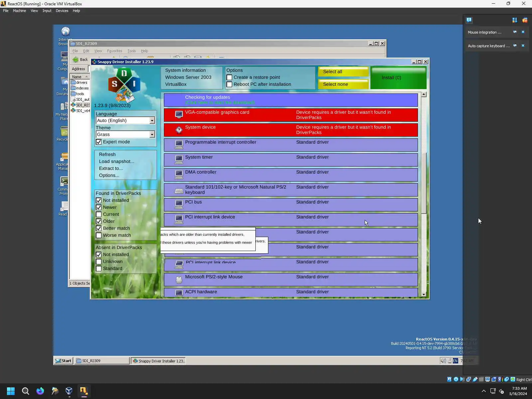
Task: Click the driver list scroll-up arrow
Action: coord(424,94)
